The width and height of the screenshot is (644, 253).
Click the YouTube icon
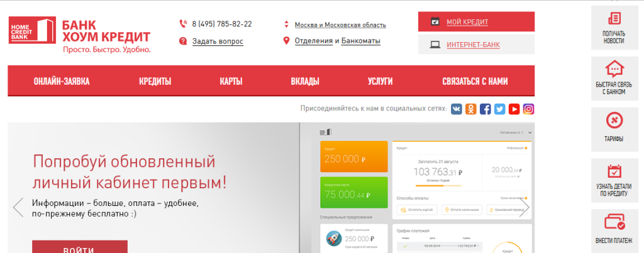514,109
